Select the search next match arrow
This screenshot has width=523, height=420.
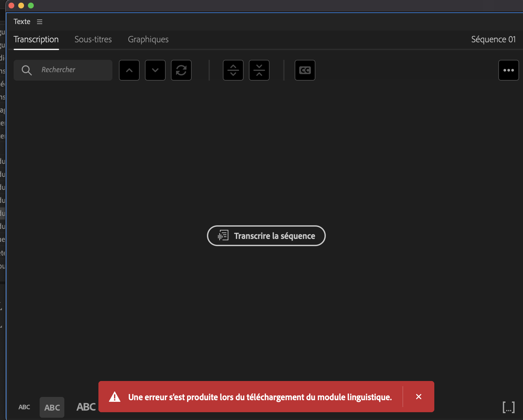coord(155,70)
